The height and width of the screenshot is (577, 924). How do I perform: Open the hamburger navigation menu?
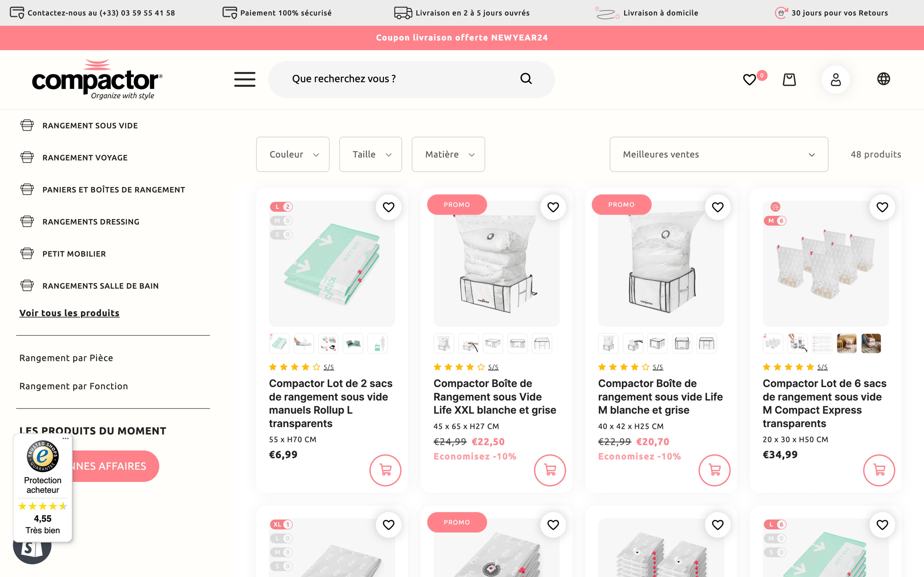point(245,79)
